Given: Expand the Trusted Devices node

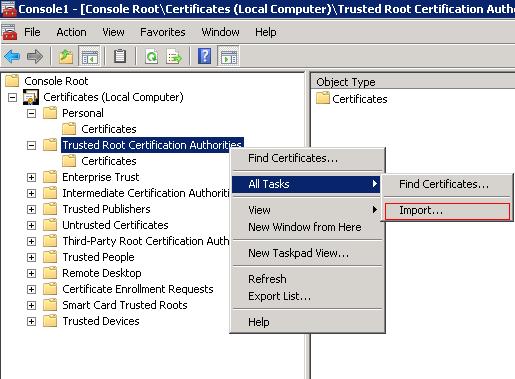Looking at the screenshot, I should tap(31, 321).
